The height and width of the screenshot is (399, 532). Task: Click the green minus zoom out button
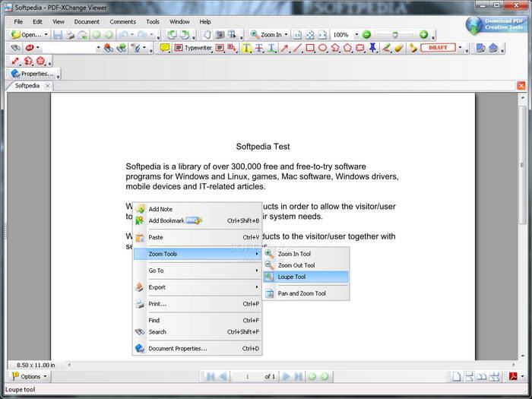coord(366,35)
